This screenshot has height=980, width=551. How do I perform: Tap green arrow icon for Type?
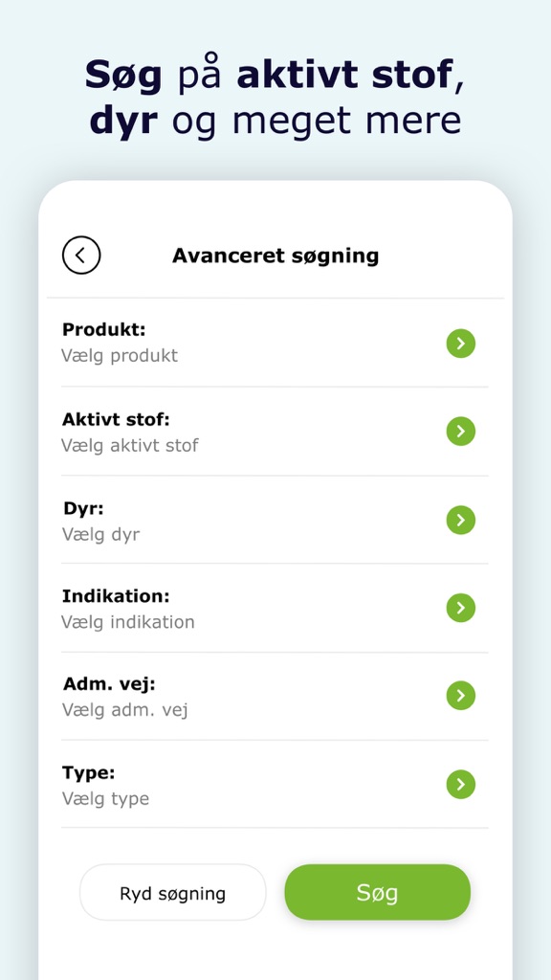point(460,785)
